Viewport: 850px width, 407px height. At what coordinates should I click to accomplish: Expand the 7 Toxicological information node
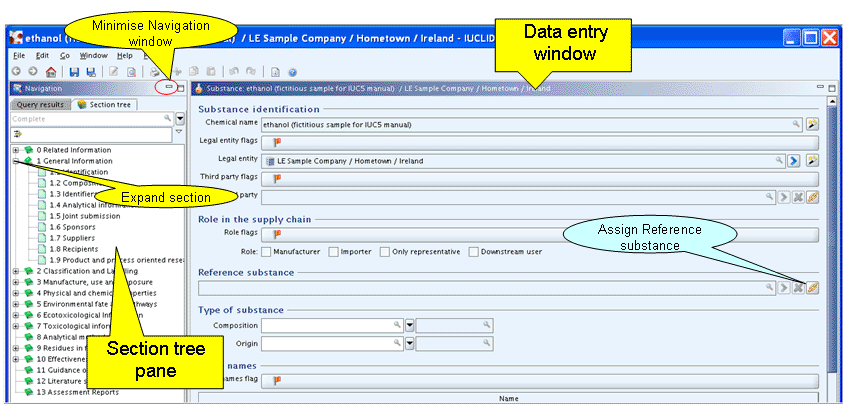point(16,326)
